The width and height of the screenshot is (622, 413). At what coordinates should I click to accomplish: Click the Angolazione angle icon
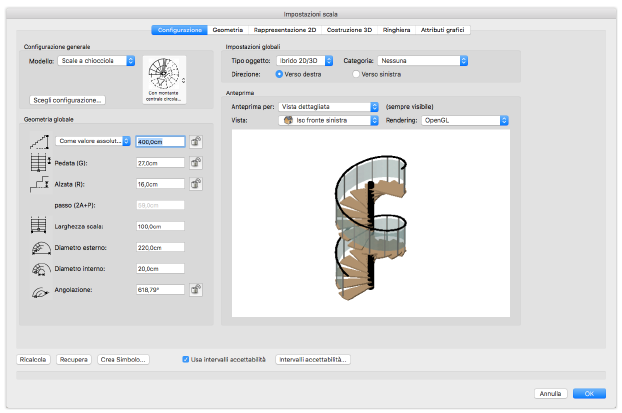[x=41, y=292]
